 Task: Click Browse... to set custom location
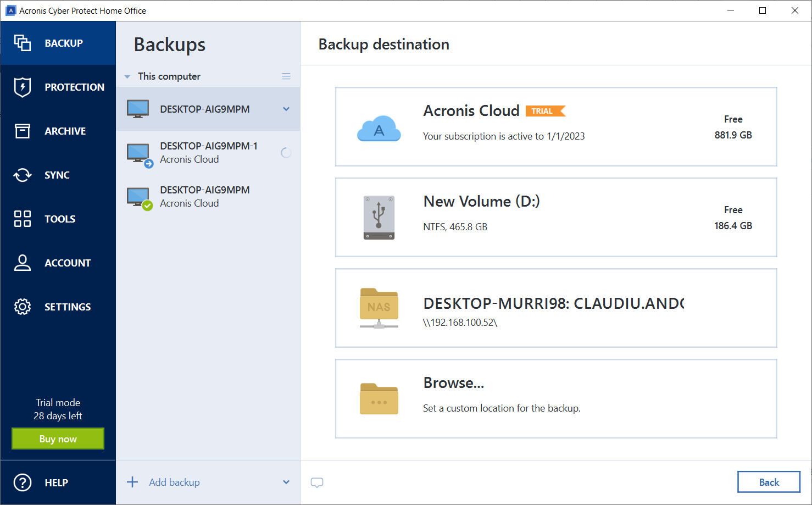click(556, 398)
